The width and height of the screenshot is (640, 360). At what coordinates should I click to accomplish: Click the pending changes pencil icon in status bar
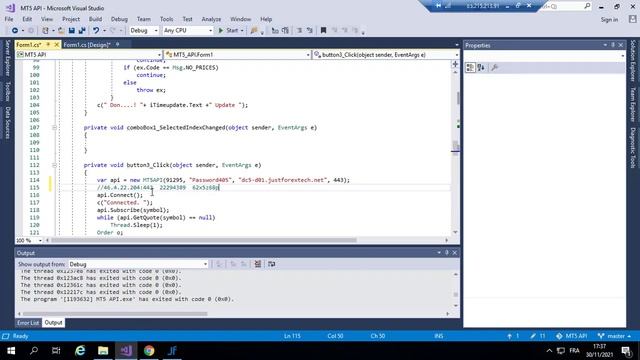533,336
